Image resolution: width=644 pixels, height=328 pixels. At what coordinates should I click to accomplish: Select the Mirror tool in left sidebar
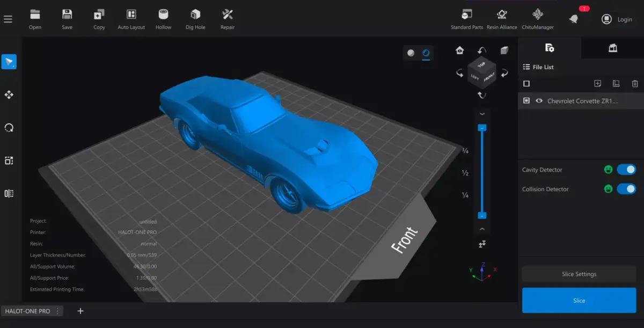point(9,193)
